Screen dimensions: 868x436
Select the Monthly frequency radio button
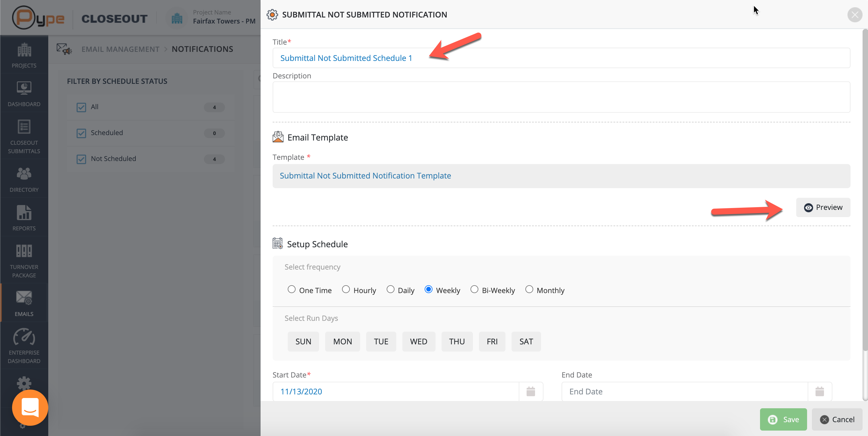(529, 289)
